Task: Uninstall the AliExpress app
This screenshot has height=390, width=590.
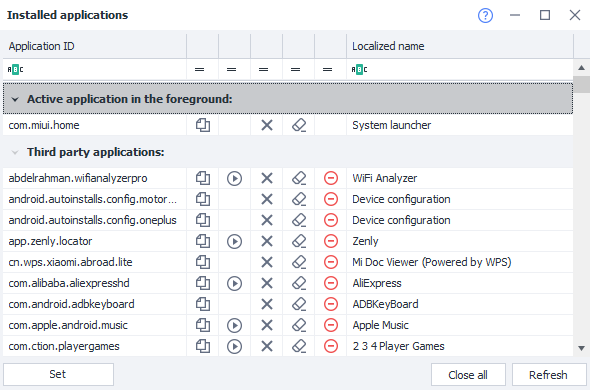Action: click(x=331, y=283)
